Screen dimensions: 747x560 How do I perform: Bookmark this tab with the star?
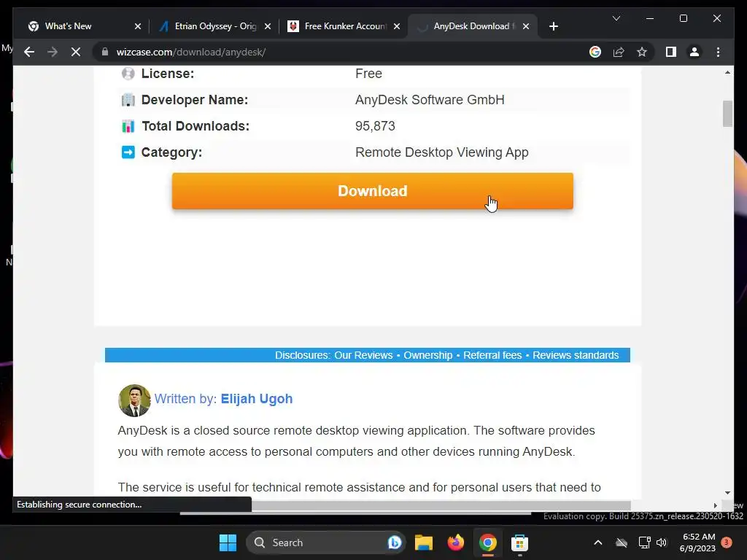coord(642,52)
